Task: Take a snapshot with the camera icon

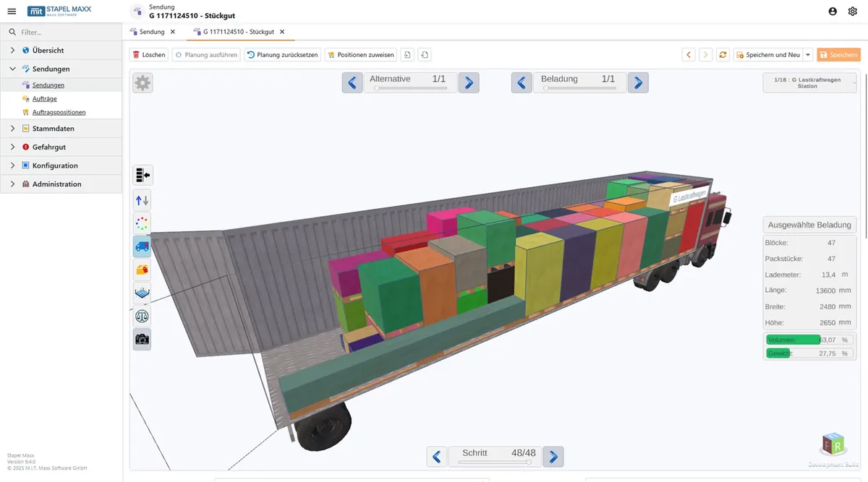Action: point(142,339)
